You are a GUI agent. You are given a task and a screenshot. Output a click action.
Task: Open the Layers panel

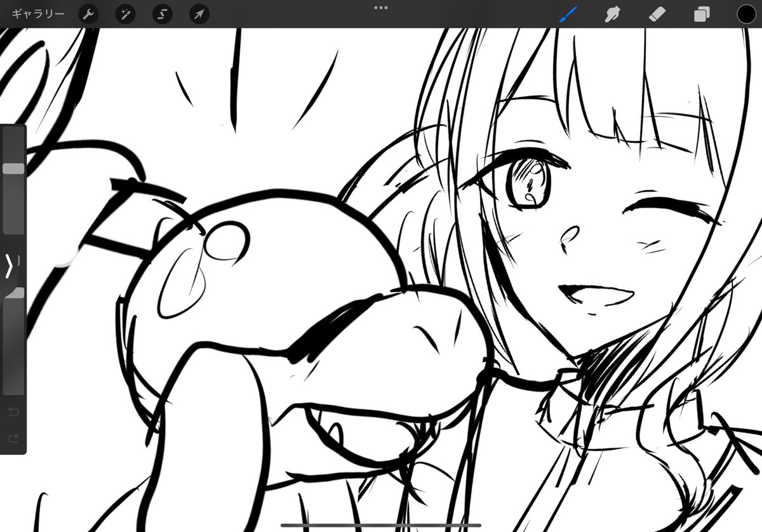coord(702,14)
